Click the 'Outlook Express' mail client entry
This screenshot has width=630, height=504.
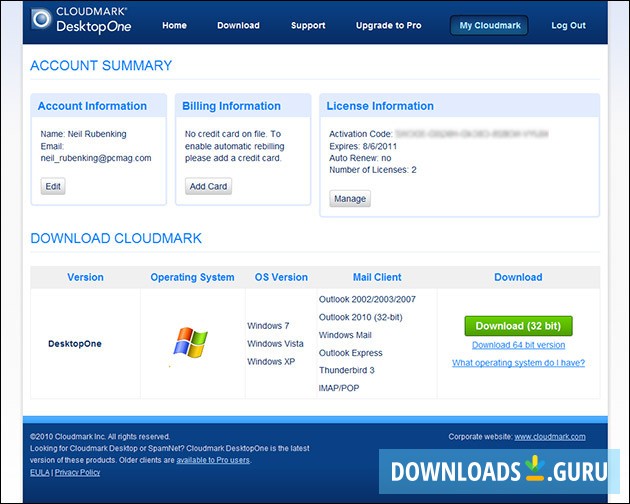(x=350, y=353)
